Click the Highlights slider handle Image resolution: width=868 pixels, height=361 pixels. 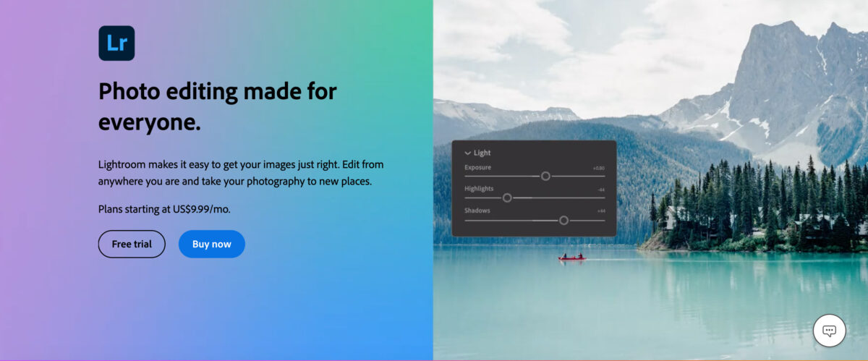point(507,198)
